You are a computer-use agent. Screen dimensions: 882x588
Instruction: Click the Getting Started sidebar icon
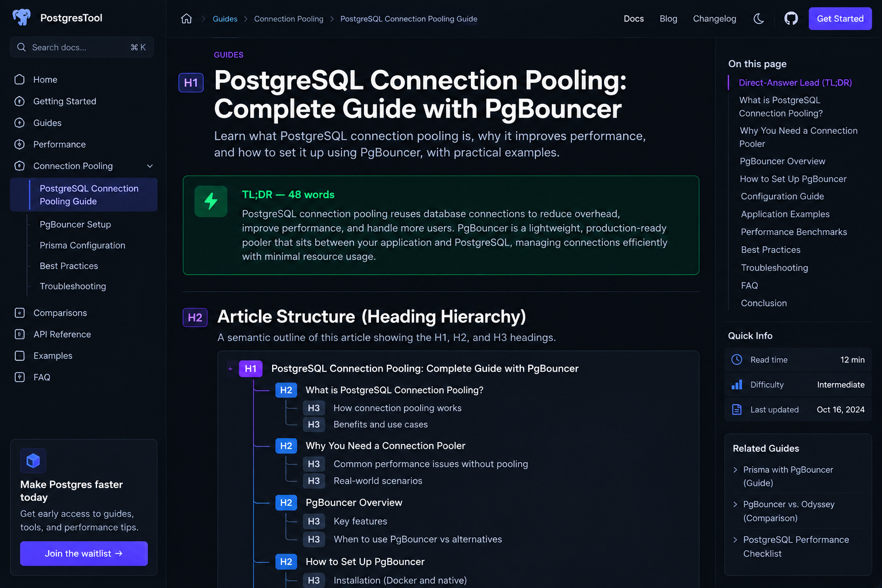(20, 101)
